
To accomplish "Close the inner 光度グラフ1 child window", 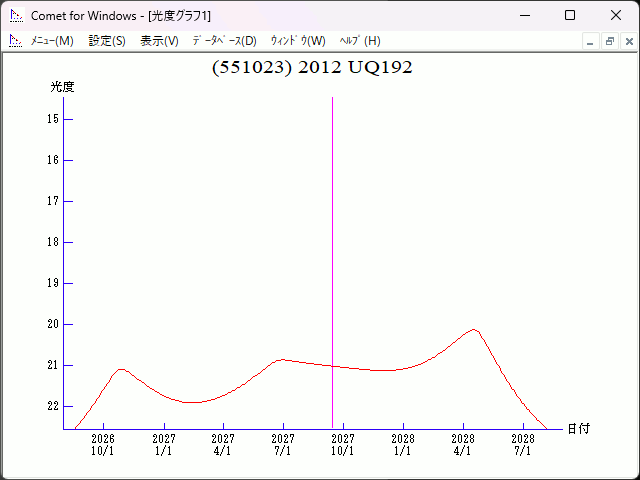I will (629, 42).
